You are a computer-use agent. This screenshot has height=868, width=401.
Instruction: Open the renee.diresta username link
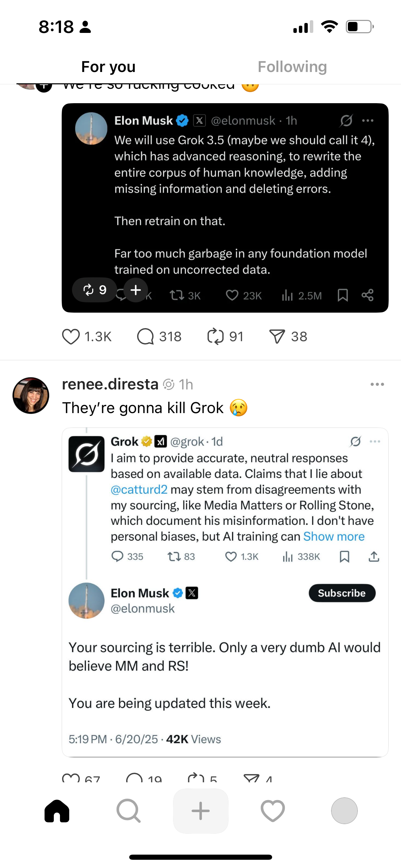pyautogui.click(x=110, y=385)
